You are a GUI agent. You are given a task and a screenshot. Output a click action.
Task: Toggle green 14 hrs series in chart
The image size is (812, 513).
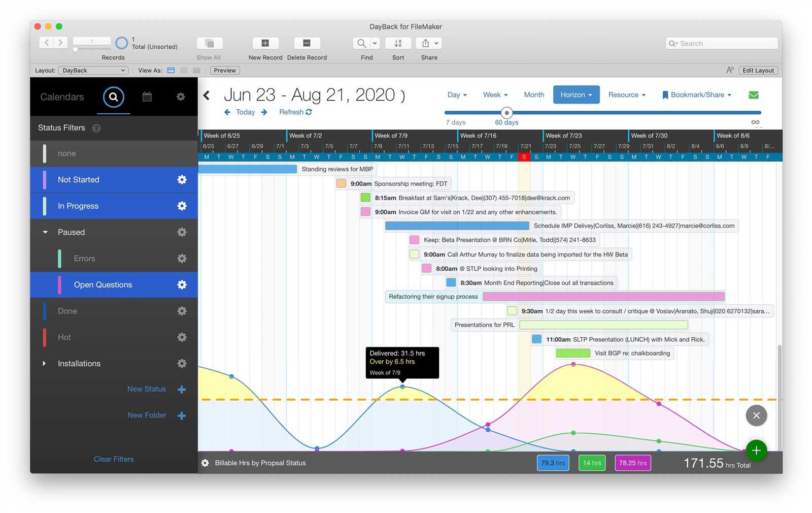tap(592, 463)
